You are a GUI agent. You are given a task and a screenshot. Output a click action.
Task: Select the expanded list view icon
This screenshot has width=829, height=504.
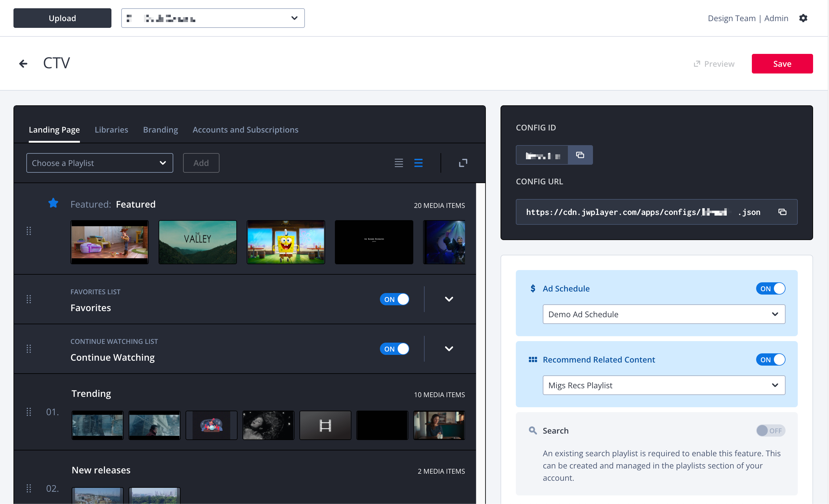418,163
